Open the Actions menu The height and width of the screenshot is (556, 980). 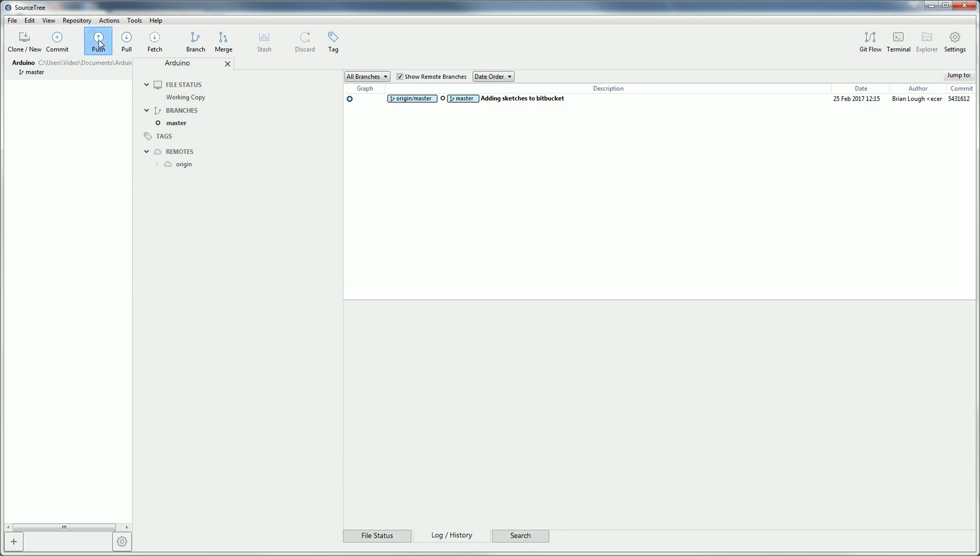pos(109,20)
